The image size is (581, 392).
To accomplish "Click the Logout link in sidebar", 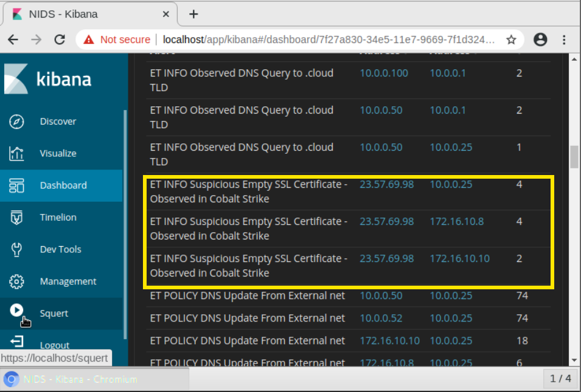I will [55, 345].
